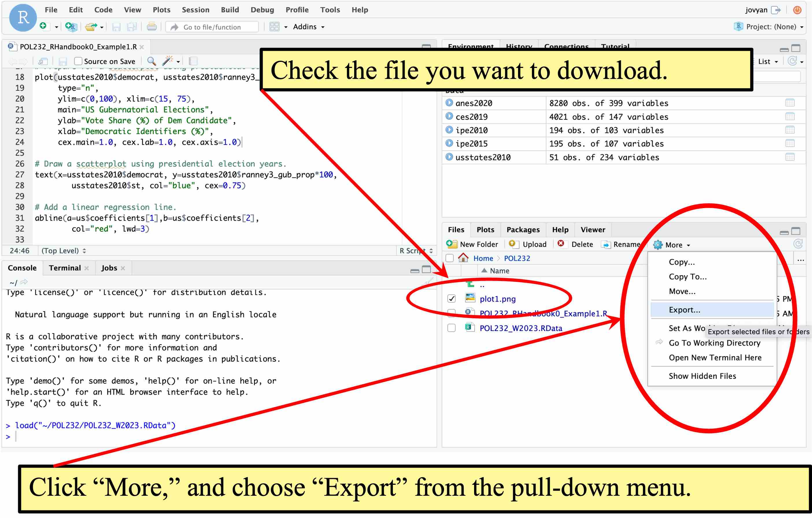This screenshot has height=518, width=812.
Task: Open the plot1.png file link
Action: 498,299
